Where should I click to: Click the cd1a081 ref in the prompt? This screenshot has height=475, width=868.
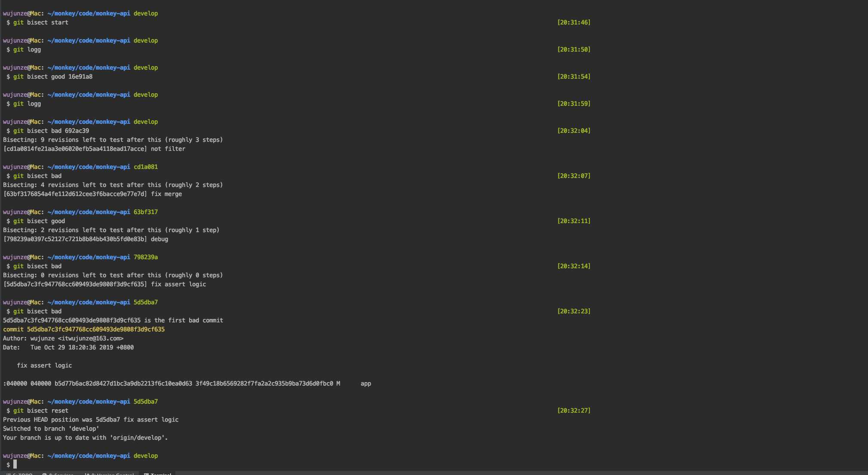pyautogui.click(x=146, y=167)
